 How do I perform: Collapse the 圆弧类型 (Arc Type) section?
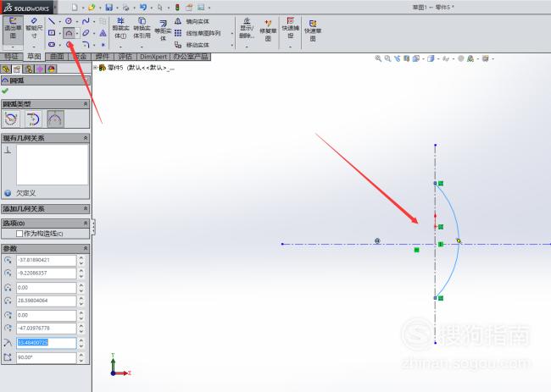(x=86, y=104)
